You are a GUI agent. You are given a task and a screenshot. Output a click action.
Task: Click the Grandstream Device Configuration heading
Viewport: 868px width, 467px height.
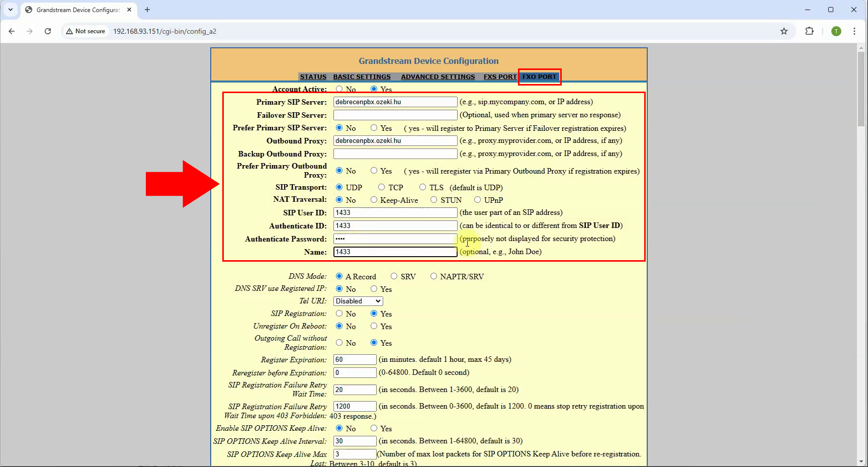428,61
